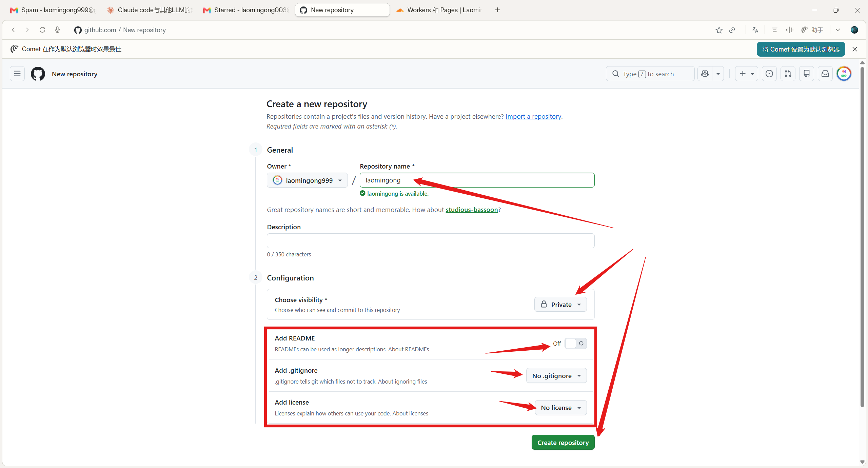This screenshot has width=868, height=468.
Task: Click the Create repository button
Action: click(563, 442)
